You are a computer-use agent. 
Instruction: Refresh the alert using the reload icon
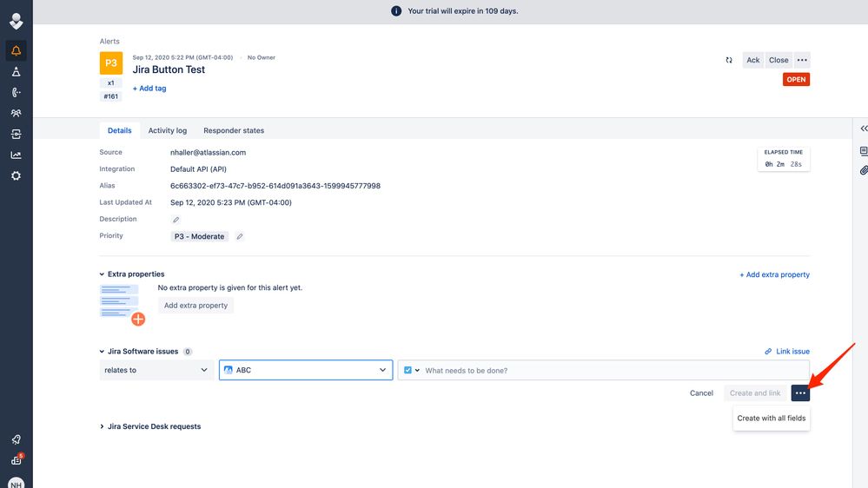[x=729, y=60]
